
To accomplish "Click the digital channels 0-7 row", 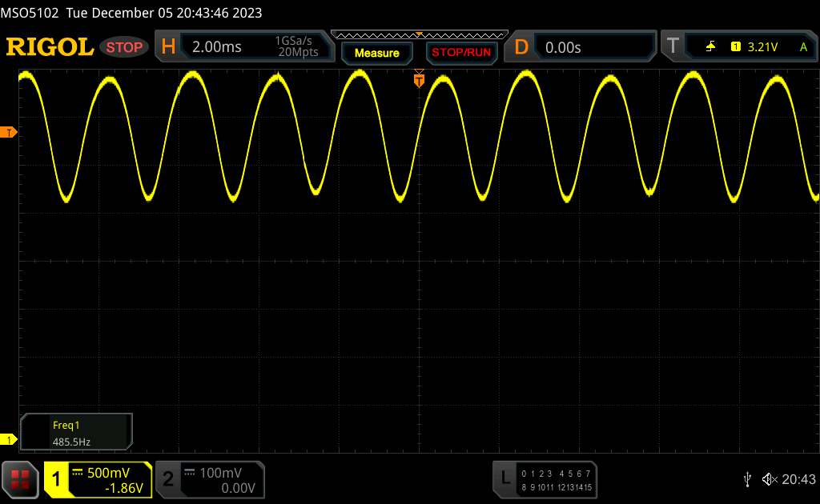I will click(x=556, y=474).
